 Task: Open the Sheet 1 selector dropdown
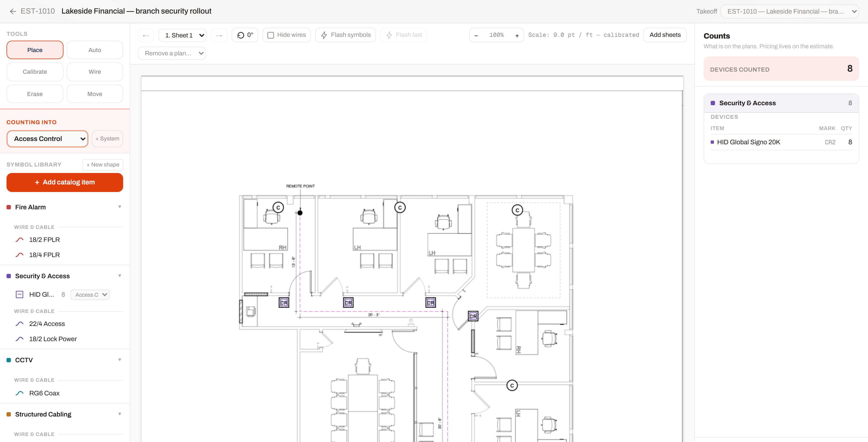[x=182, y=35]
